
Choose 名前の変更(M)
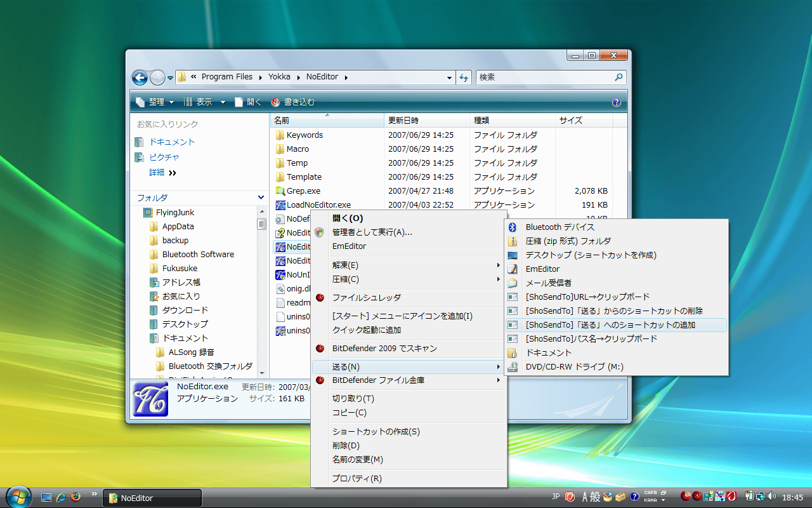(408, 460)
